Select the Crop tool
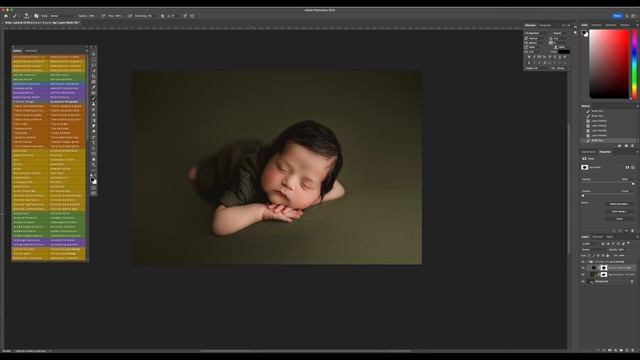 pyautogui.click(x=94, y=76)
